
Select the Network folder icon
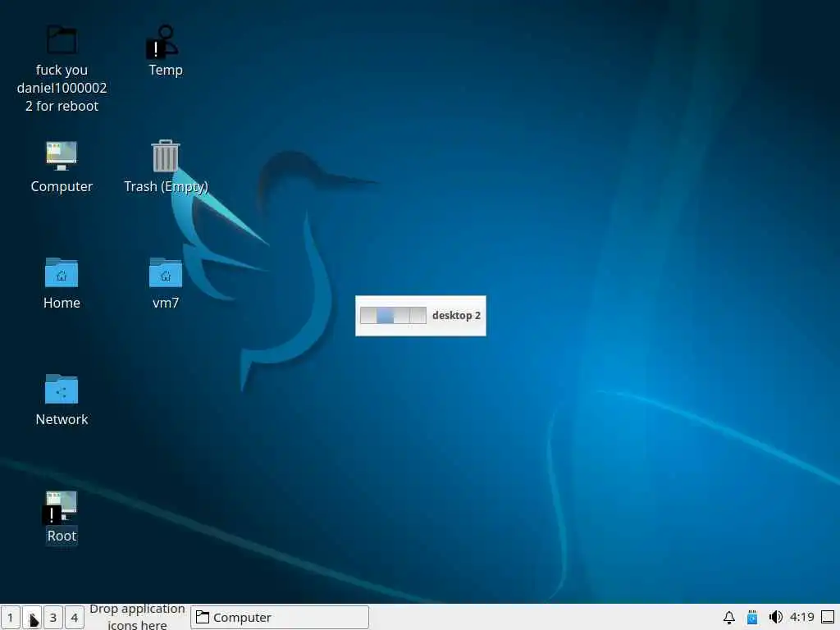(62, 388)
